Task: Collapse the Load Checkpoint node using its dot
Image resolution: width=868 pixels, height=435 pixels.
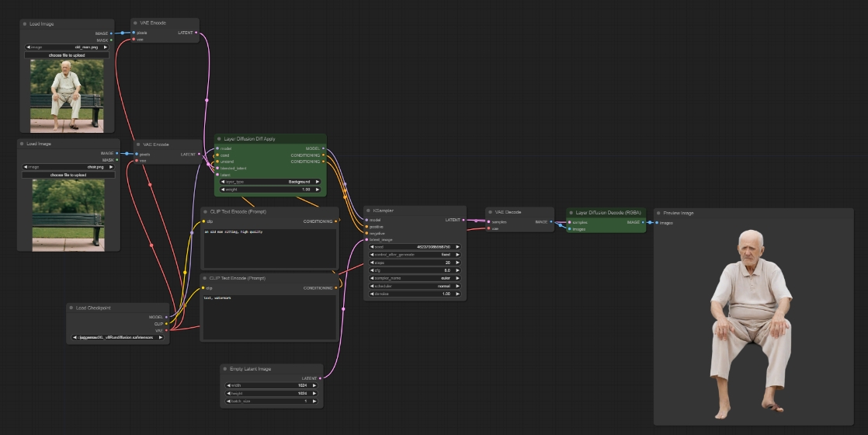Action: (71, 307)
